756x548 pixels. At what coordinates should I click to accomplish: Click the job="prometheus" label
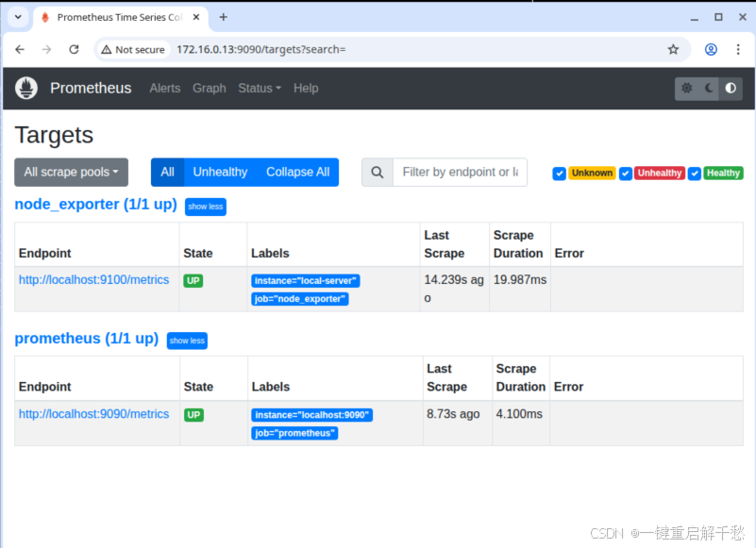pos(294,433)
